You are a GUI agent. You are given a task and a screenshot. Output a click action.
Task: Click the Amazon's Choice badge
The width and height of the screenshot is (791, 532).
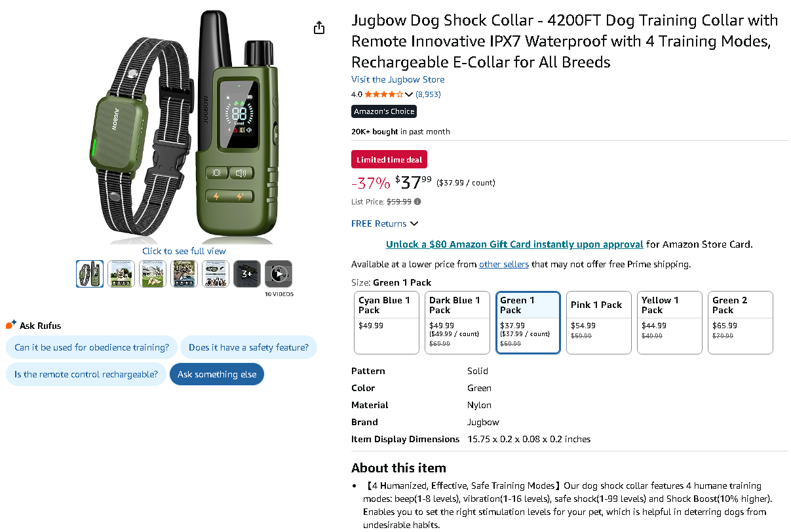click(384, 111)
